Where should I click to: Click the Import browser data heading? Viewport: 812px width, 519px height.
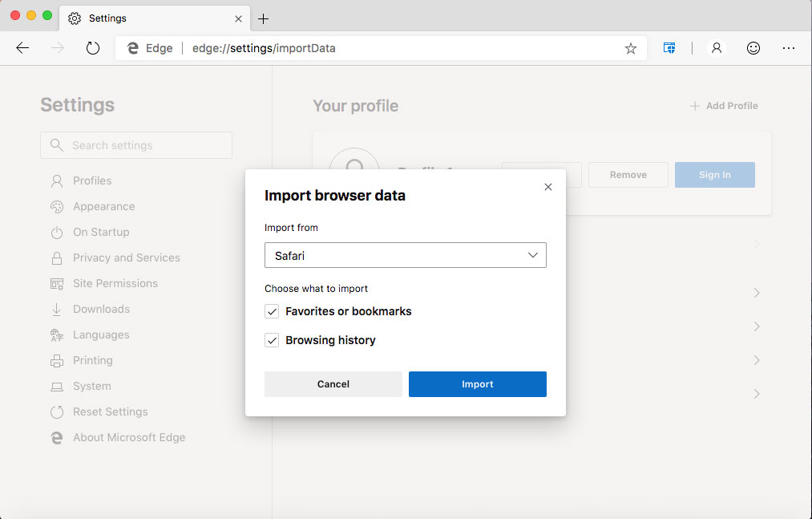(x=335, y=196)
